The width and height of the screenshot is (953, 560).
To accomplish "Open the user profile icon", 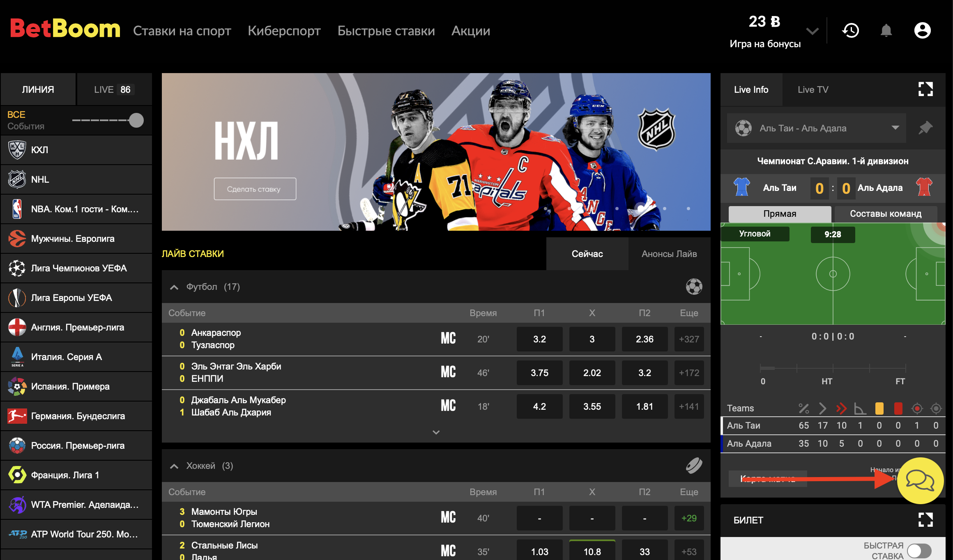I will pos(922,30).
